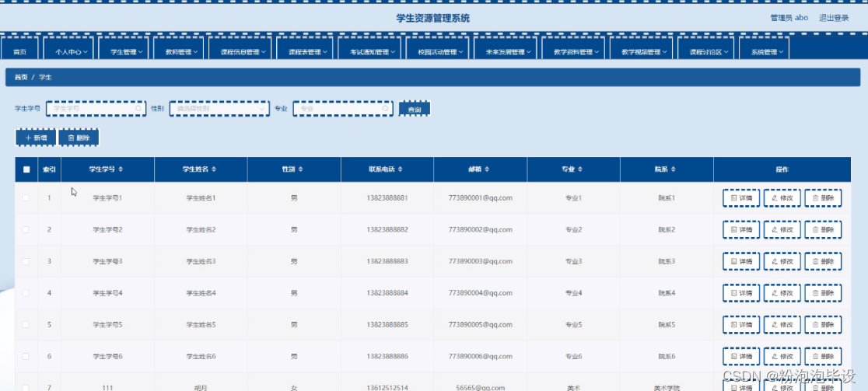Click the 新增 add button

pos(36,138)
